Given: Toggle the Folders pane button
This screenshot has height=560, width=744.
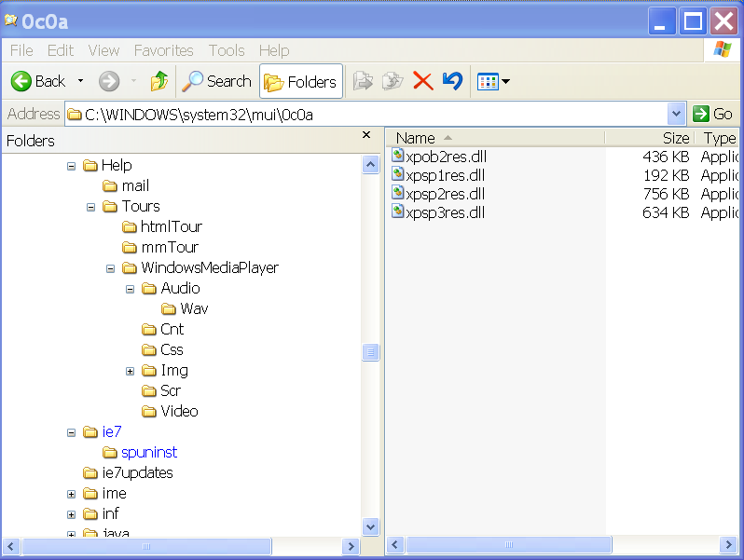Looking at the screenshot, I should click(301, 82).
